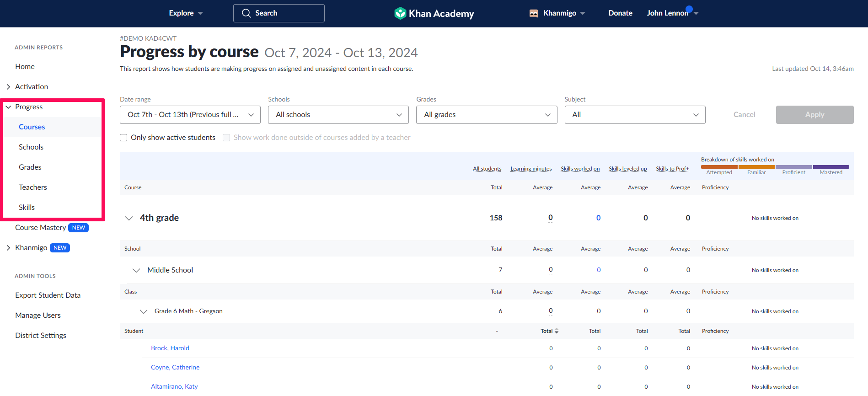Viewport: 868px width, 396px height.
Task: Click the magnifying glass search icon
Action: [246, 13]
